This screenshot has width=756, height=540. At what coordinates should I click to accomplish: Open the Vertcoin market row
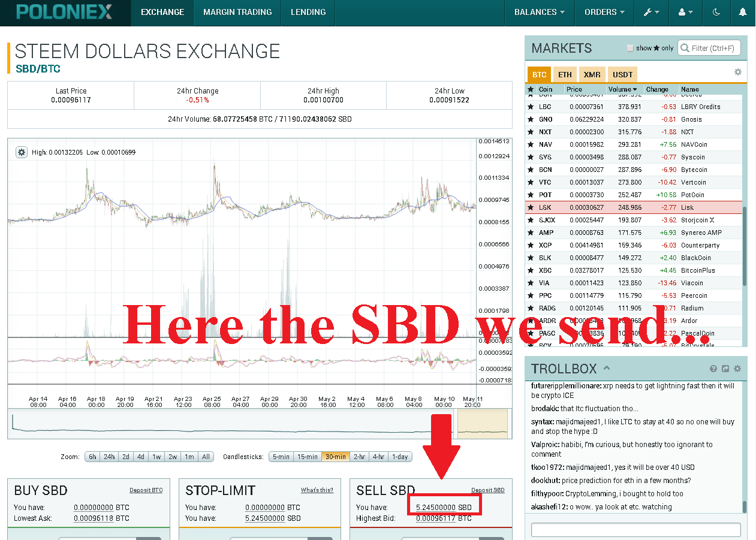(x=634, y=182)
